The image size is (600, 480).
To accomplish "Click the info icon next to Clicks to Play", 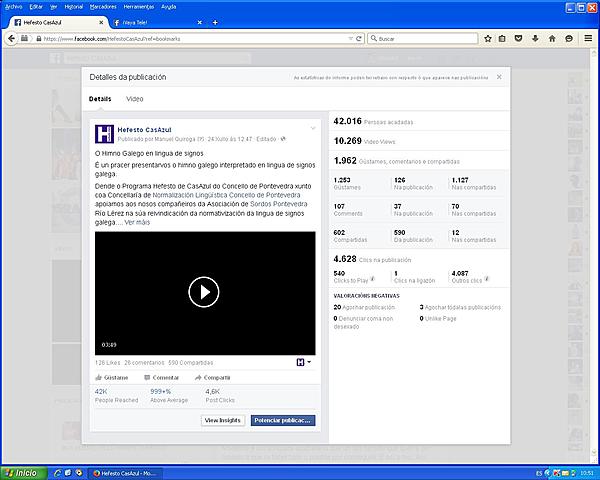I will point(373,279).
